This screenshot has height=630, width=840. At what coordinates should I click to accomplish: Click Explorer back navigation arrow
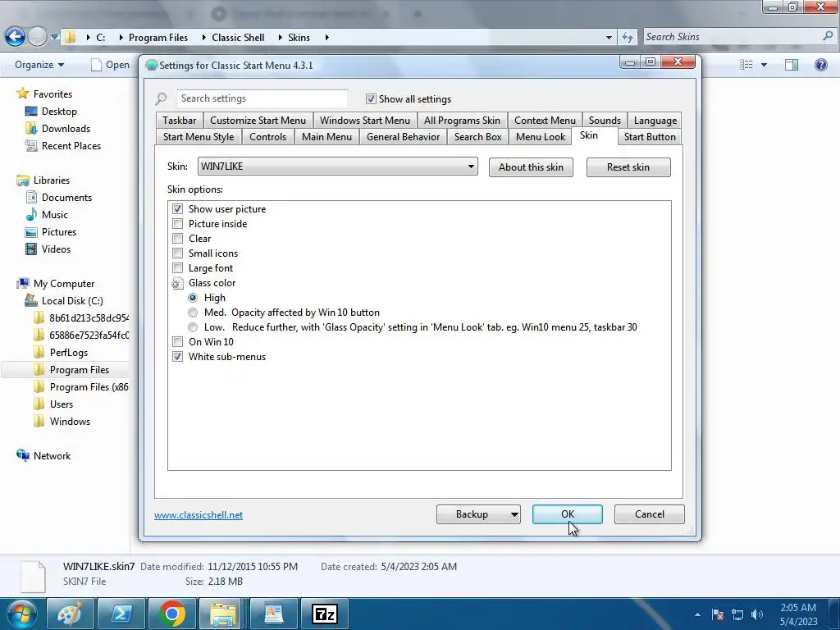[15, 37]
